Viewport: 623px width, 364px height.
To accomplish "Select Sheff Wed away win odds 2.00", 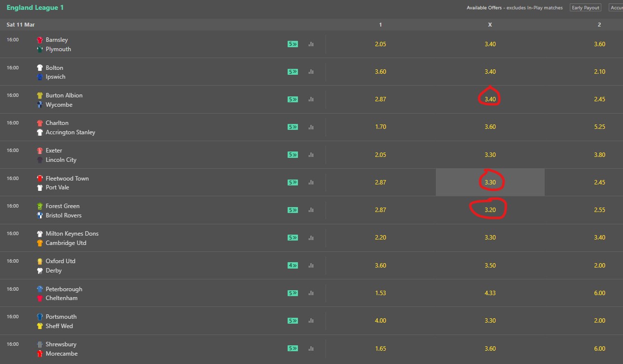I will 599,321.
